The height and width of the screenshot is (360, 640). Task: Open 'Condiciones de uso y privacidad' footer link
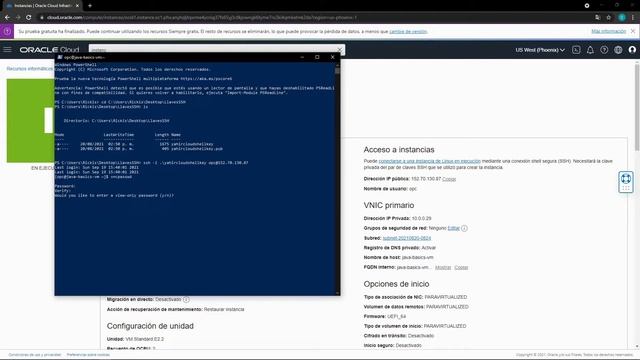coord(35,355)
